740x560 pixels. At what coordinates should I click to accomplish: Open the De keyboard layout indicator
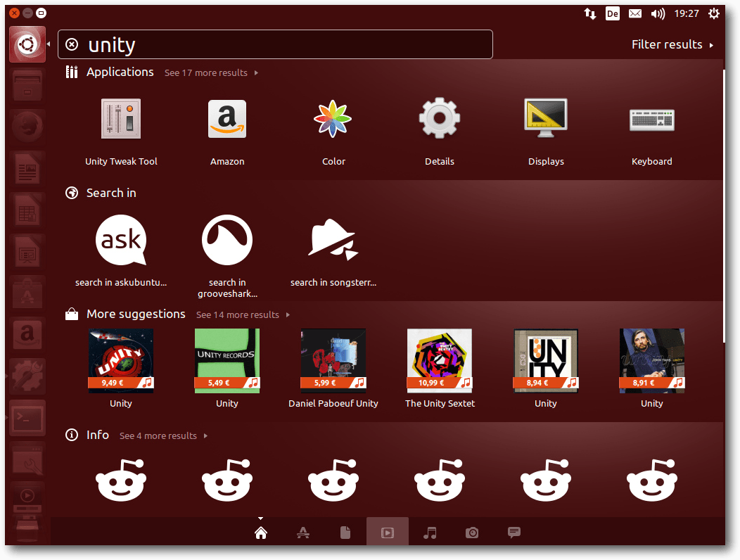(x=612, y=13)
